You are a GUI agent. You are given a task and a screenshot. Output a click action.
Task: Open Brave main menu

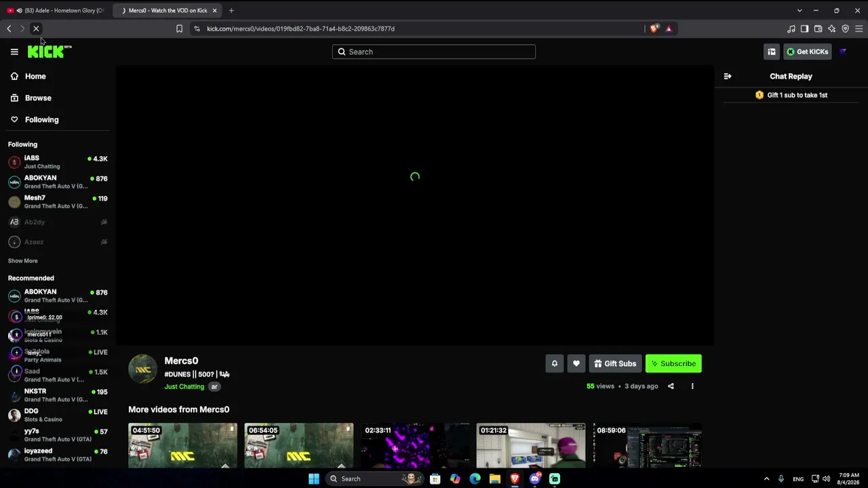tap(859, 28)
